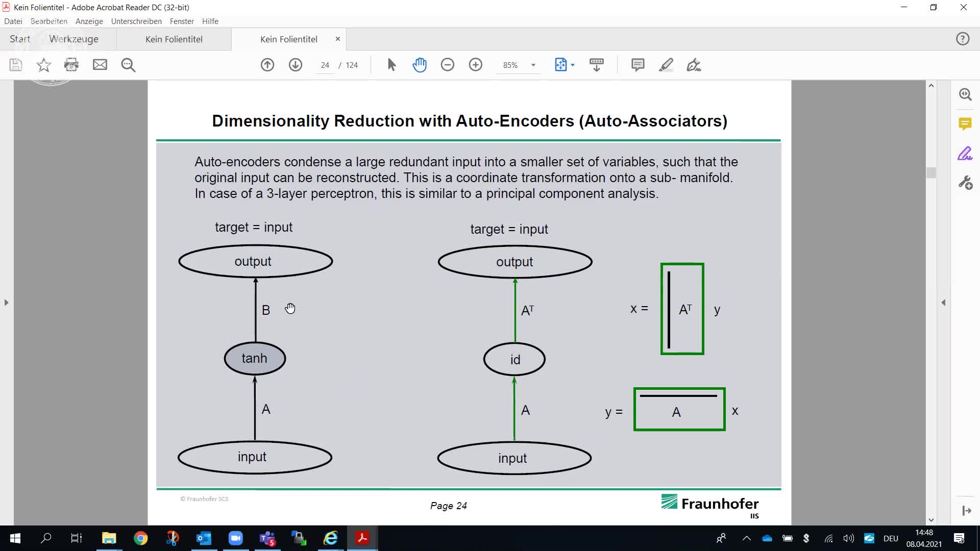Viewport: 980px width, 551px height.
Task: Open the Anzeige menu
Action: (x=89, y=21)
